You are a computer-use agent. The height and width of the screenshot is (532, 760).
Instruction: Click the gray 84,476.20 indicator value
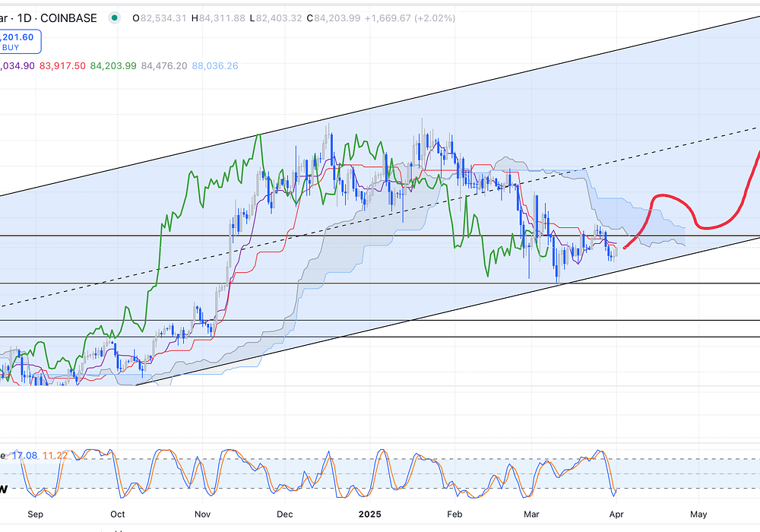point(163,66)
